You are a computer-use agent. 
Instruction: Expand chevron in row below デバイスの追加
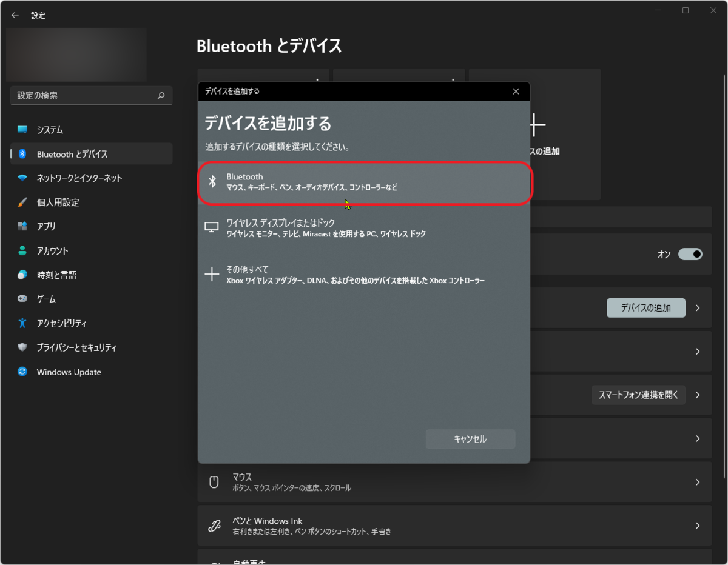(x=698, y=352)
